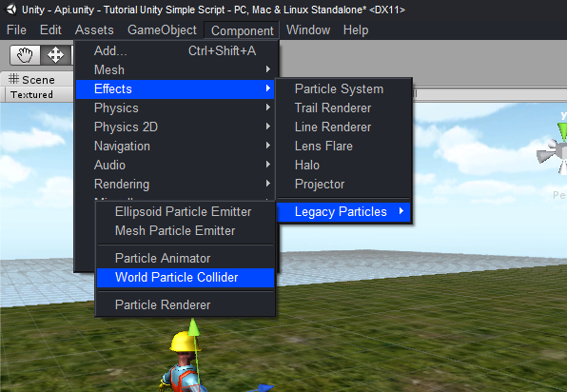Add a Particle Animator component
The height and width of the screenshot is (392, 567).
pyautogui.click(x=186, y=259)
